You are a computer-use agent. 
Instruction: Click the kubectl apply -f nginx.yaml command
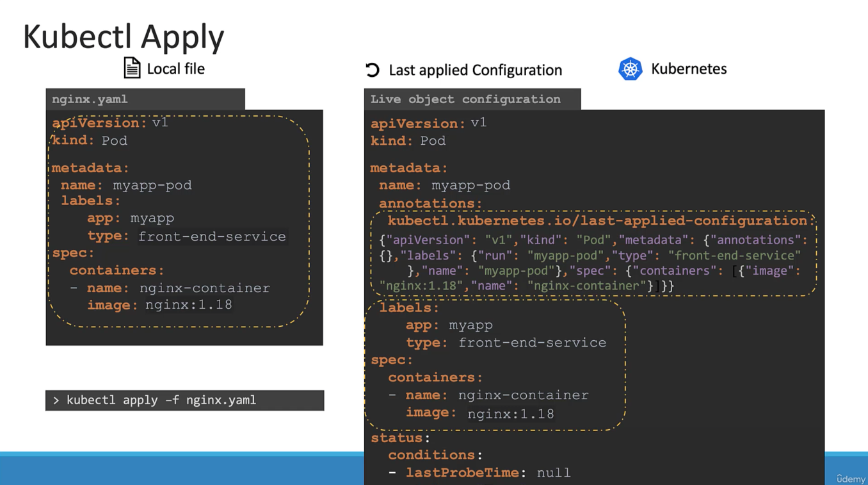point(184,400)
